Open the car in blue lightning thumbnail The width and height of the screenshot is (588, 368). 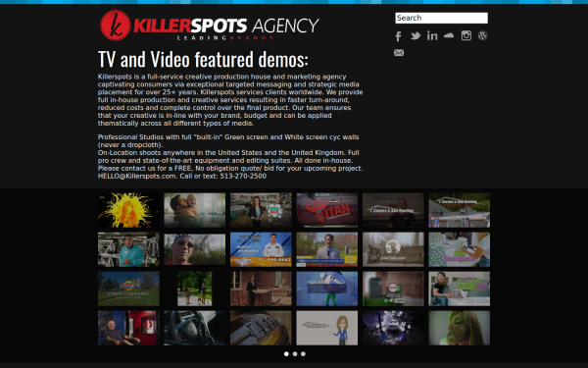pyautogui.click(x=393, y=328)
